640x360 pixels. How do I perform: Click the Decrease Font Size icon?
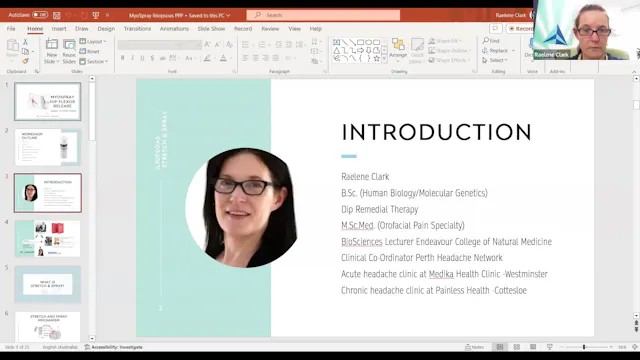(x=218, y=44)
